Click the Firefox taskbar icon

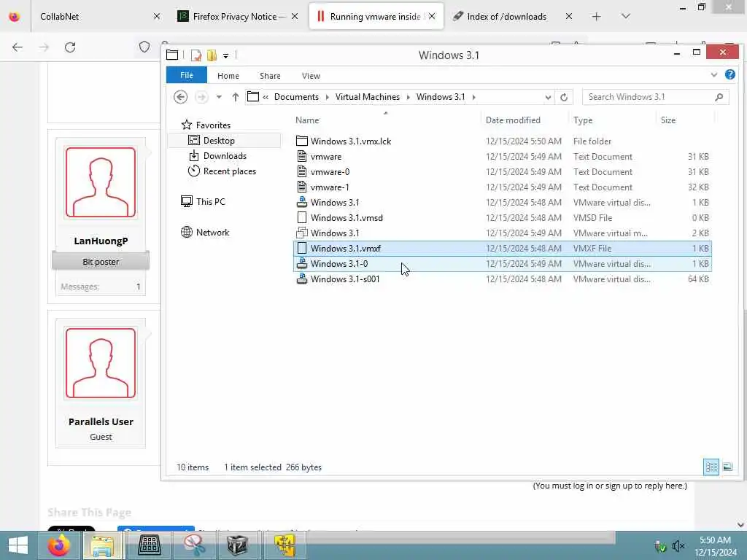pyautogui.click(x=59, y=545)
